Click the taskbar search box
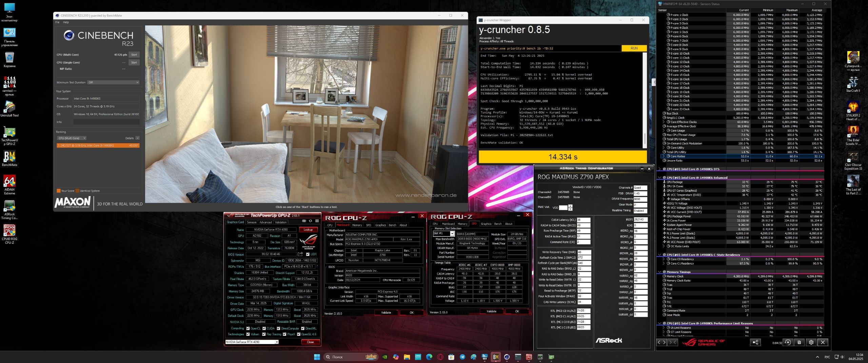This screenshot has width=868, height=363. pyautogui.click(x=351, y=357)
